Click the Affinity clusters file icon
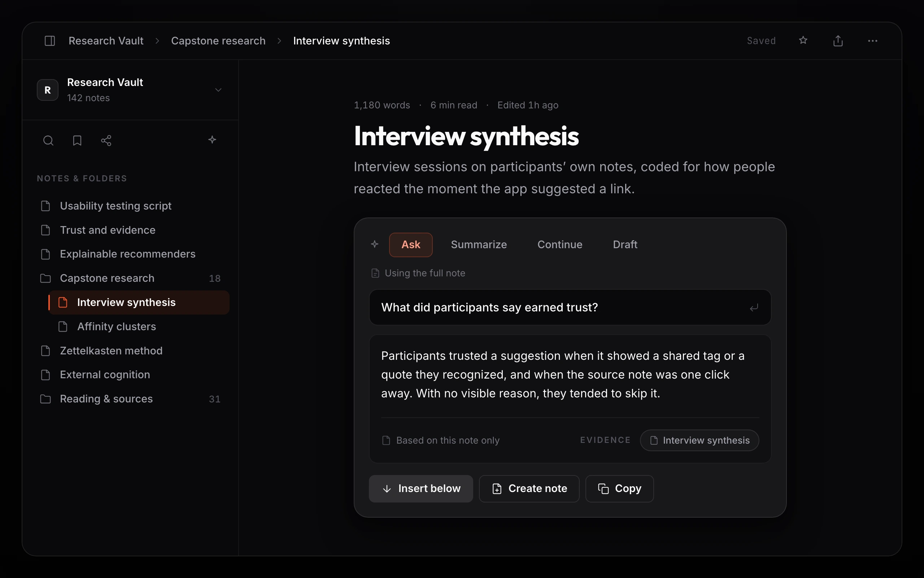The image size is (924, 578). click(62, 327)
